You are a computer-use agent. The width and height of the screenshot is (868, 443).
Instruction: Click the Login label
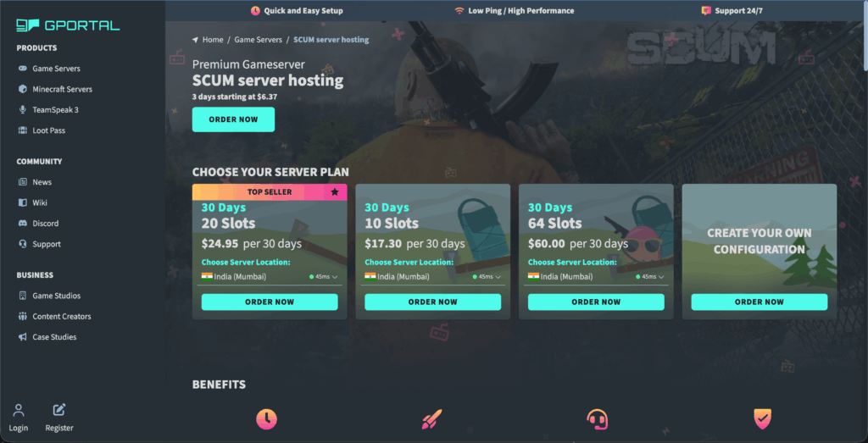point(19,428)
